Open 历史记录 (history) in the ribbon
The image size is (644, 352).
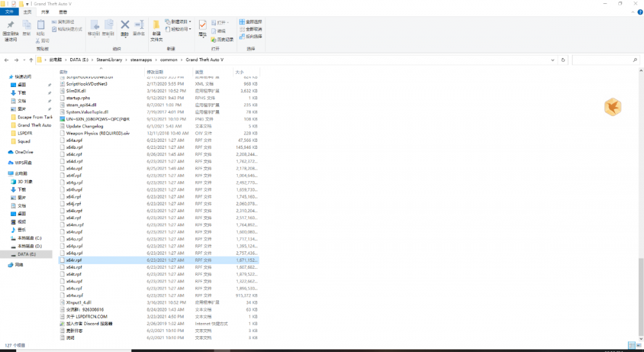pyautogui.click(x=222, y=39)
